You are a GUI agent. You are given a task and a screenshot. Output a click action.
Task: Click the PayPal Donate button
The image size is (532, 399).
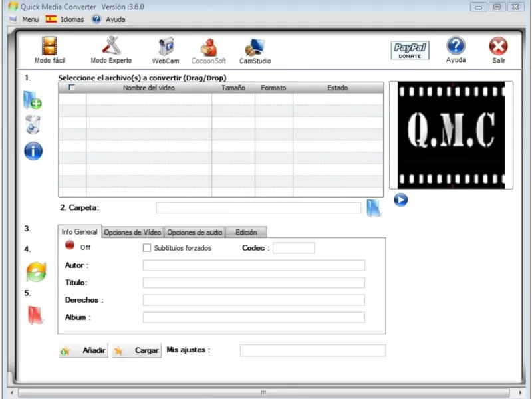pyautogui.click(x=410, y=51)
